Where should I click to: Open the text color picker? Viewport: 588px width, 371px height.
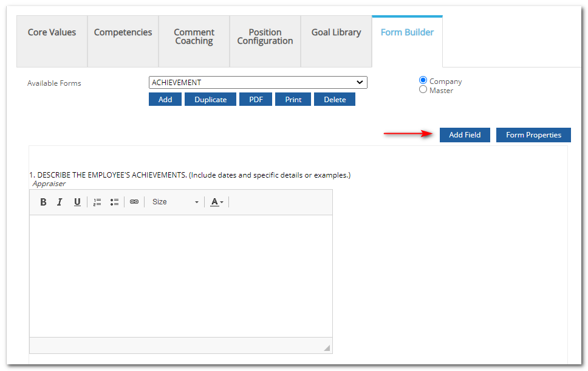214,201
